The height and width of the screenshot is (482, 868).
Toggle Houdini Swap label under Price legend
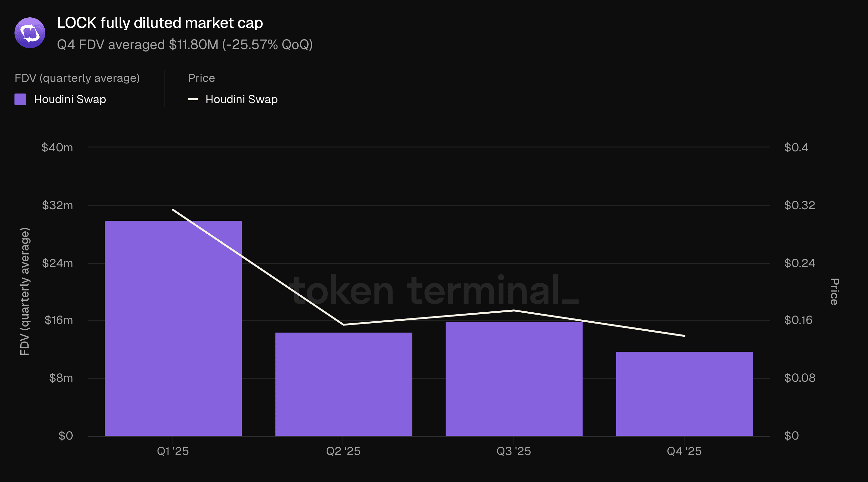(x=241, y=99)
